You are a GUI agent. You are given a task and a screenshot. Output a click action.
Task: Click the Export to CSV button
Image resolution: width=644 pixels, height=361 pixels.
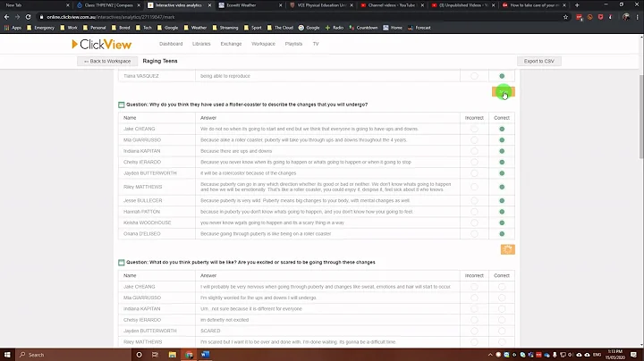point(538,61)
